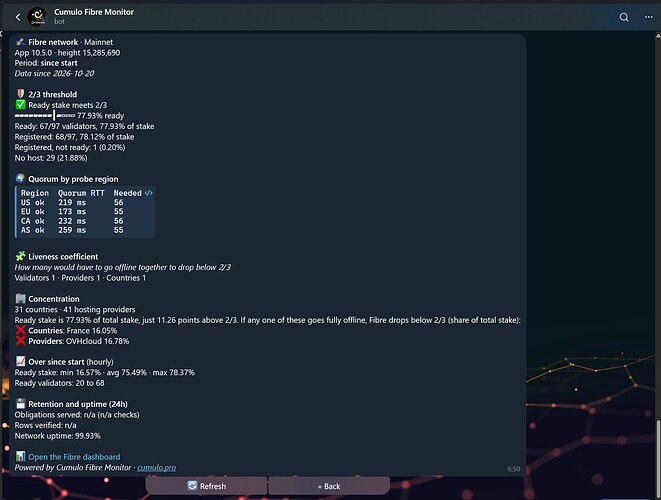This screenshot has height=500, width=661.
Task: Click the Cumulo Fibre Monitor chat title
Action: pyautogui.click(x=94, y=12)
